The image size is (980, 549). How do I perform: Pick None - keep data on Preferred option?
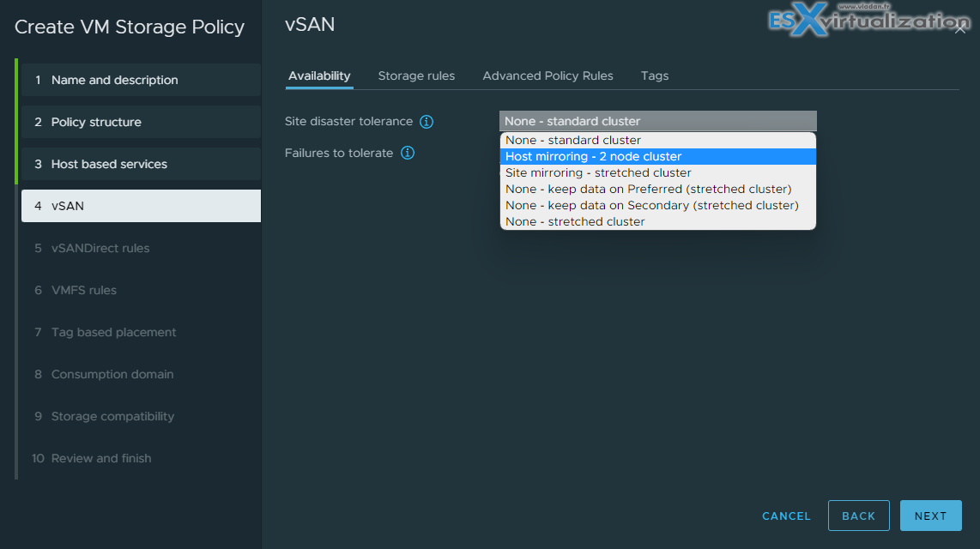tap(657, 190)
